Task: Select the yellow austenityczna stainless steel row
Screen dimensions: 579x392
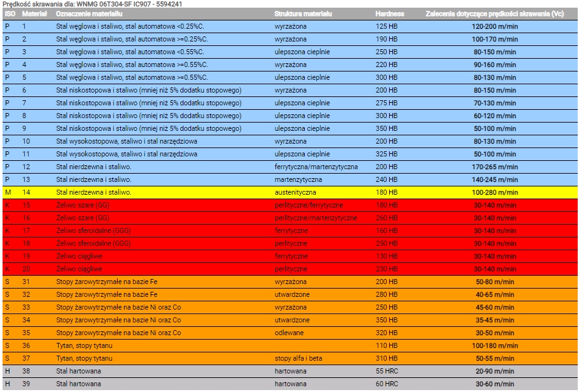Action: click(290, 193)
